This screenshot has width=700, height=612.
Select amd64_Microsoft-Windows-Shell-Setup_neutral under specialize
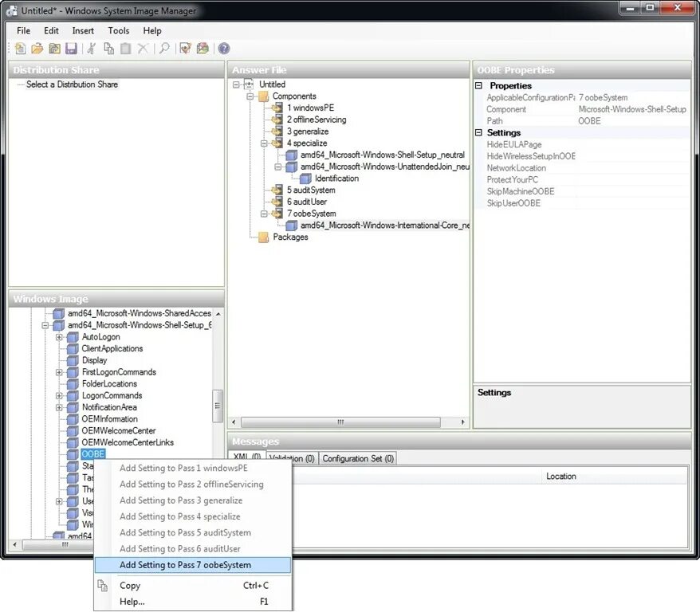(383, 155)
